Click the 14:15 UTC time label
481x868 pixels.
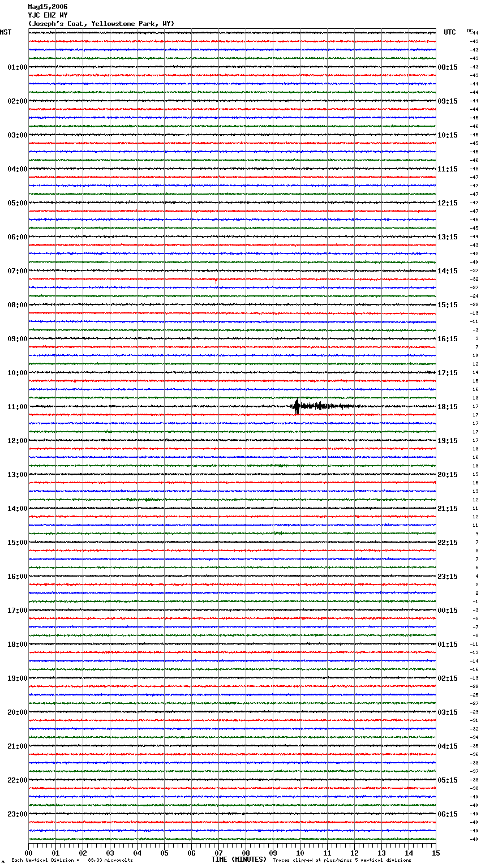(448, 271)
